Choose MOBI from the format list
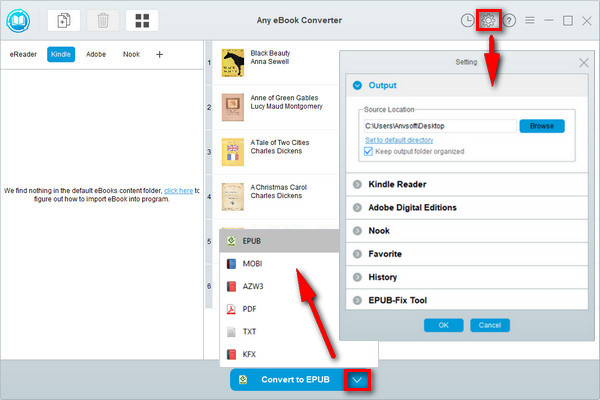Screen dimensions: 600x400 coord(252,264)
